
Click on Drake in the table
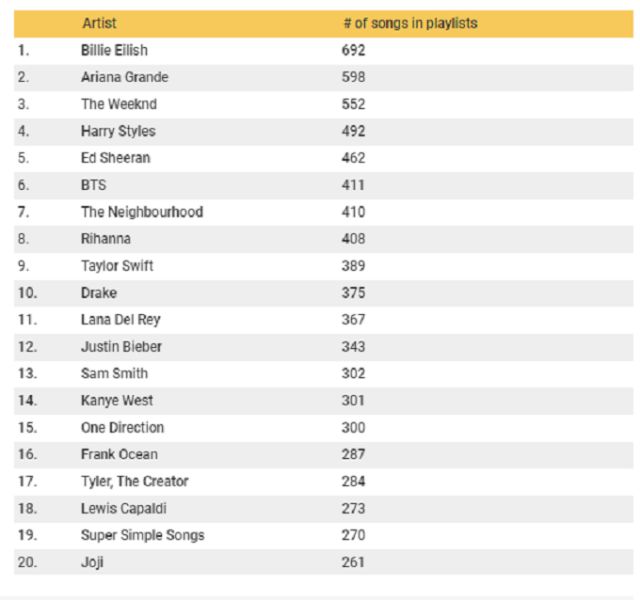click(98, 293)
